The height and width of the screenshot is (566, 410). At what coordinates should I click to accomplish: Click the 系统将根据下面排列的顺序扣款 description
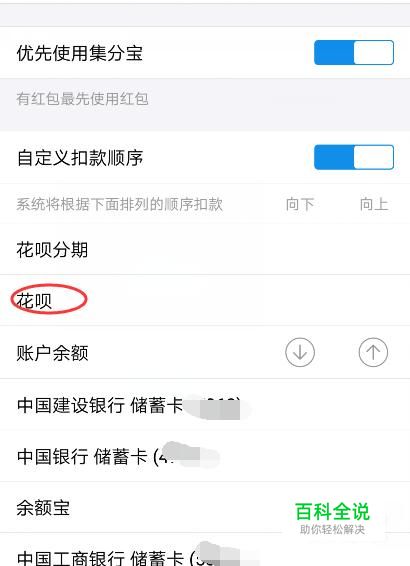pos(119,204)
